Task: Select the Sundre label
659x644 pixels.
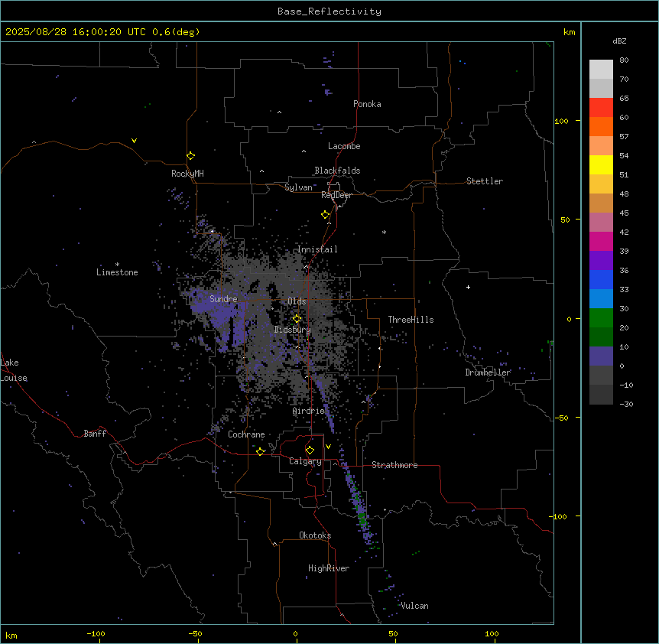Action: [223, 299]
